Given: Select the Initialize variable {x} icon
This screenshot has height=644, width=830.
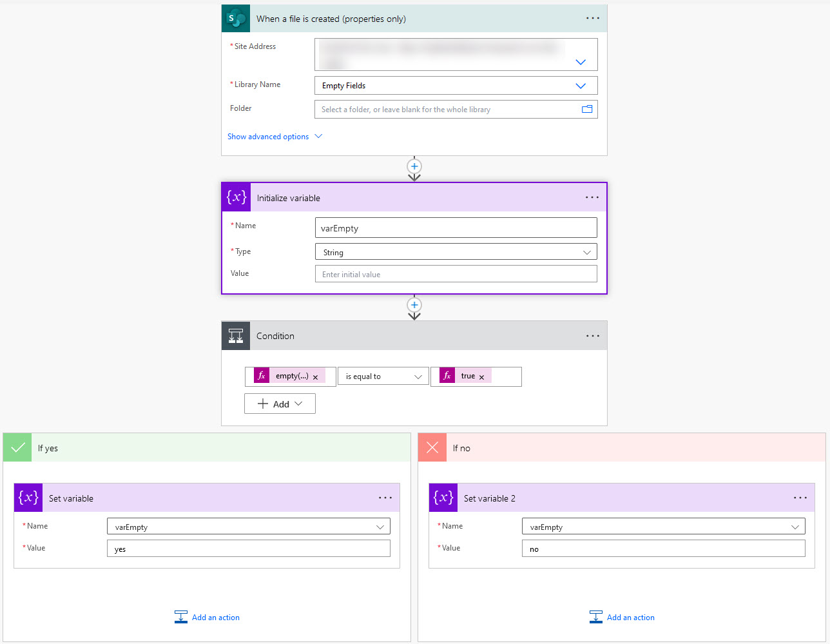Looking at the screenshot, I should [x=235, y=197].
